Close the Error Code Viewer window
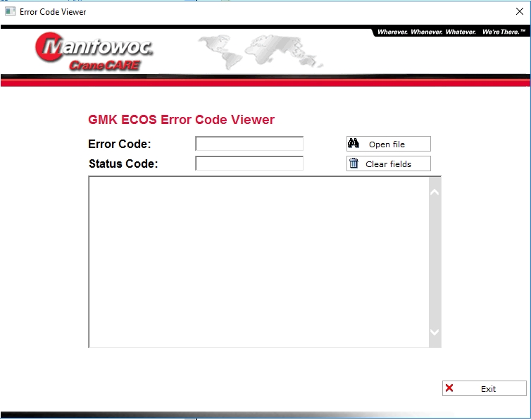Viewport: 531px width, 420px height. pyautogui.click(x=520, y=11)
